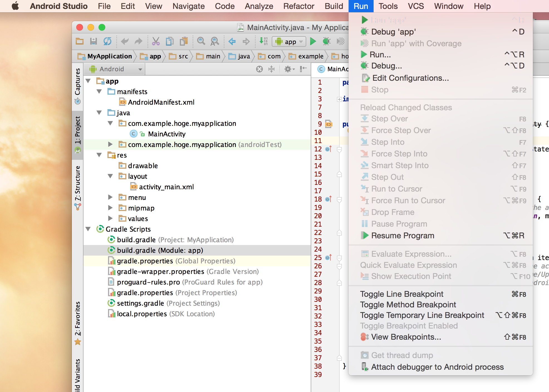
Task: Click the Find magnifier icon
Action: (x=201, y=41)
